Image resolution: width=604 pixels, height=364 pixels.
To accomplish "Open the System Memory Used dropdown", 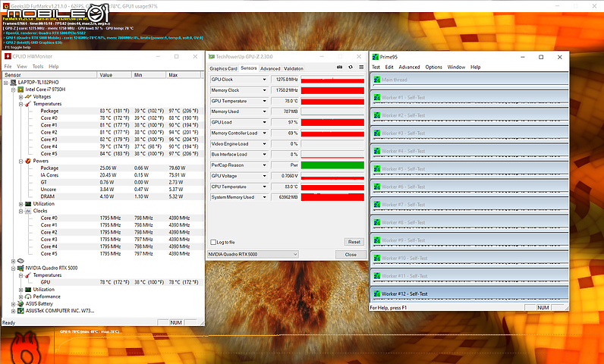I will click(x=264, y=197).
